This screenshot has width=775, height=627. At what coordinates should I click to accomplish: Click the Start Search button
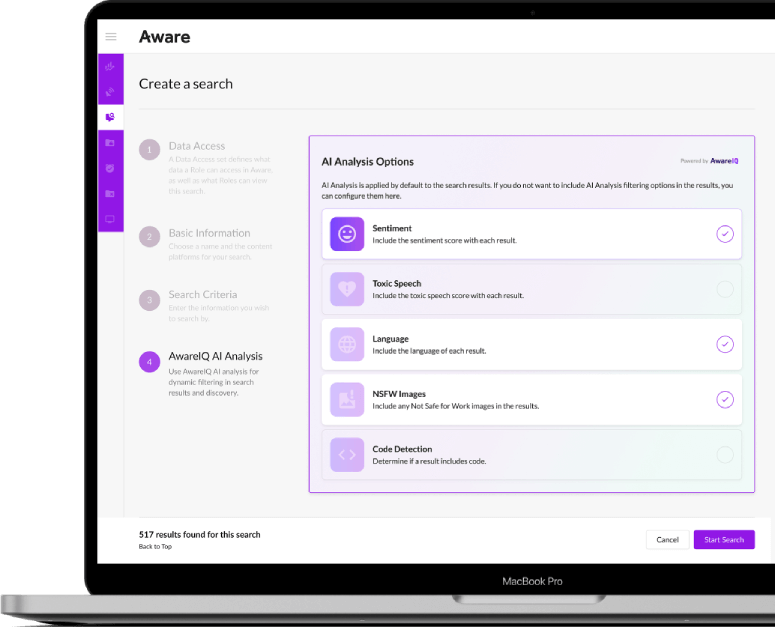click(x=724, y=540)
